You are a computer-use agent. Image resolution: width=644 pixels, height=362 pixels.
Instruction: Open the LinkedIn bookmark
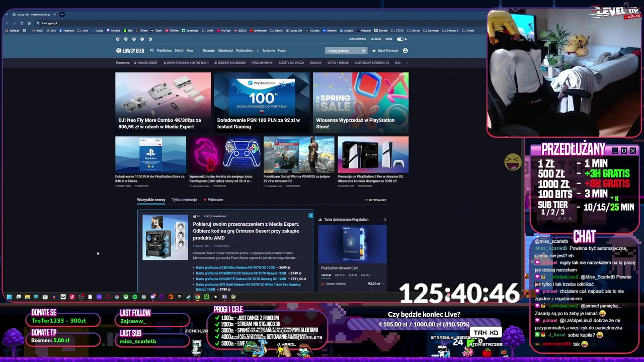point(347,31)
